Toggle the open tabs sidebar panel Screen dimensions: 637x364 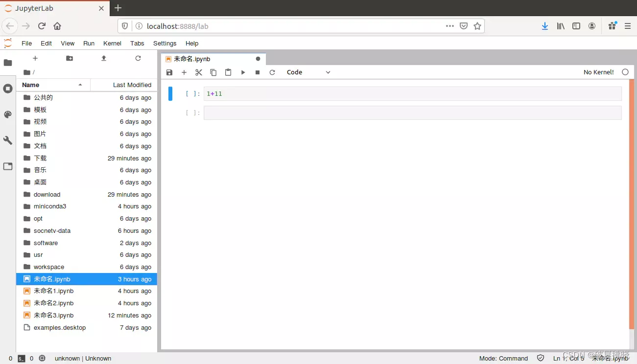pos(7,166)
